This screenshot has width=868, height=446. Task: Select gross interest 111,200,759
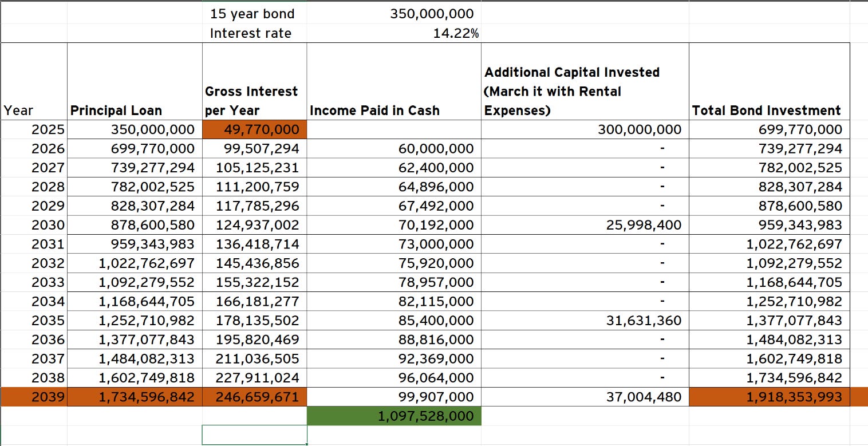(254, 187)
